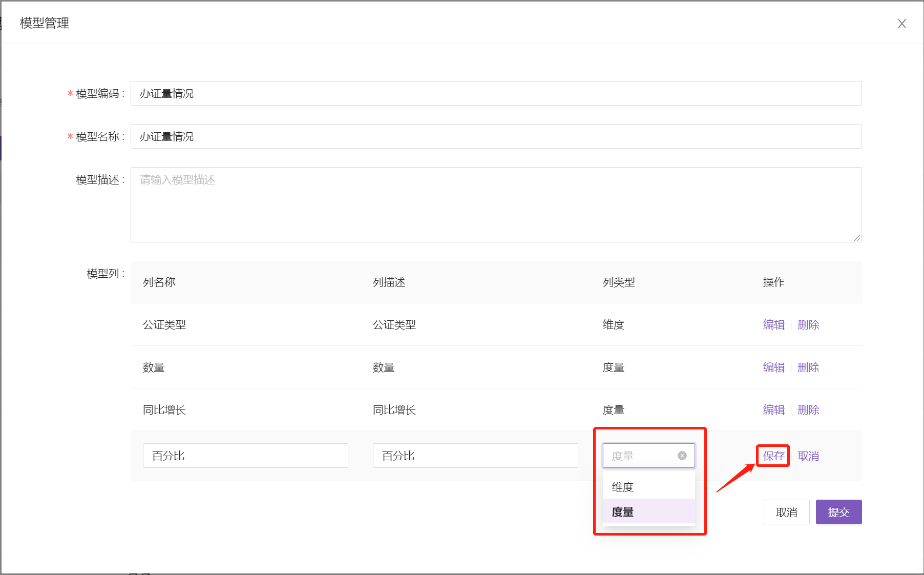Viewport: 924px width, 575px height.
Task: Click the 百分比 column name input
Action: (245, 456)
